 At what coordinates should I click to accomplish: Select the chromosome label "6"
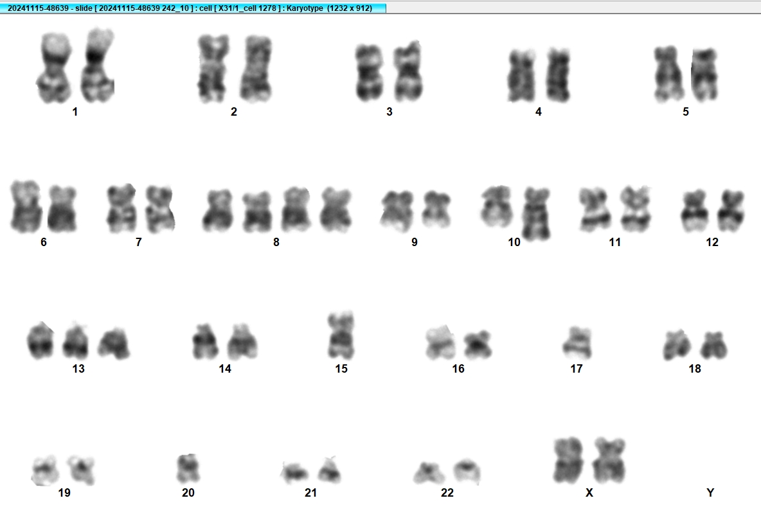tap(44, 242)
